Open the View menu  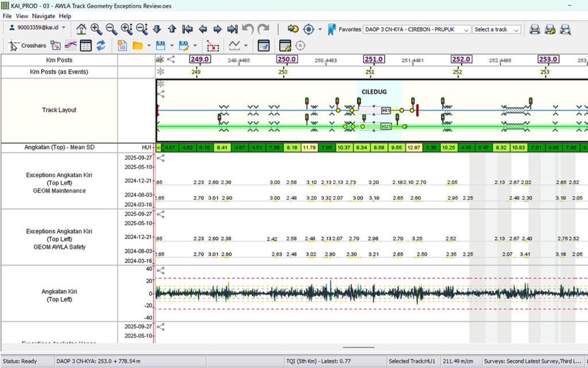(21, 16)
